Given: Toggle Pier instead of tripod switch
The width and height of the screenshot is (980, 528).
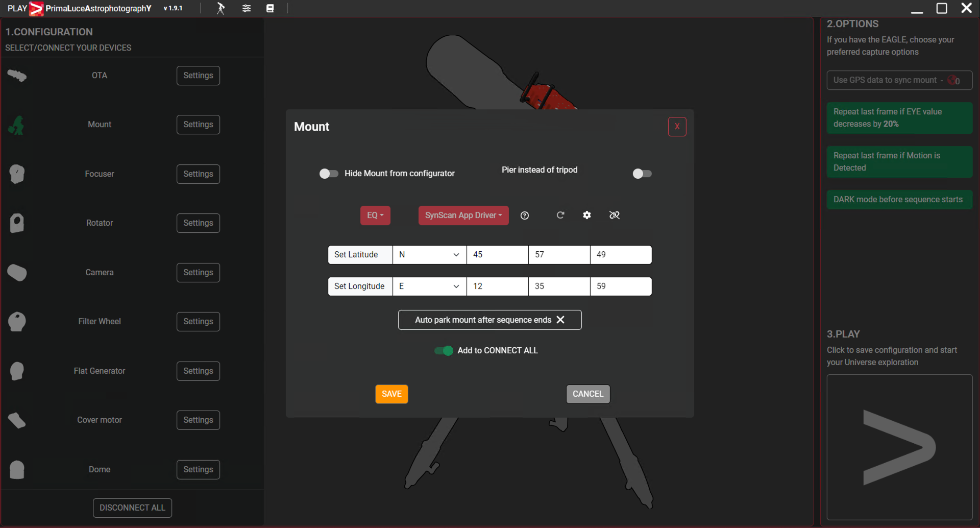Looking at the screenshot, I should (642, 174).
